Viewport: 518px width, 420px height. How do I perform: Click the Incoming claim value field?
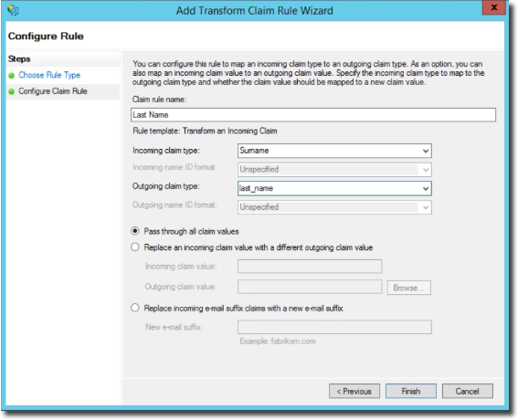pos(310,266)
